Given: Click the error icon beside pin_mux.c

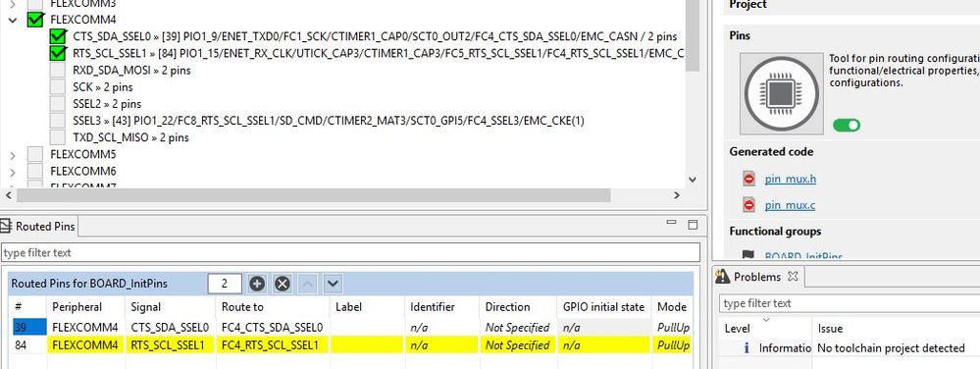Looking at the screenshot, I should (748, 204).
